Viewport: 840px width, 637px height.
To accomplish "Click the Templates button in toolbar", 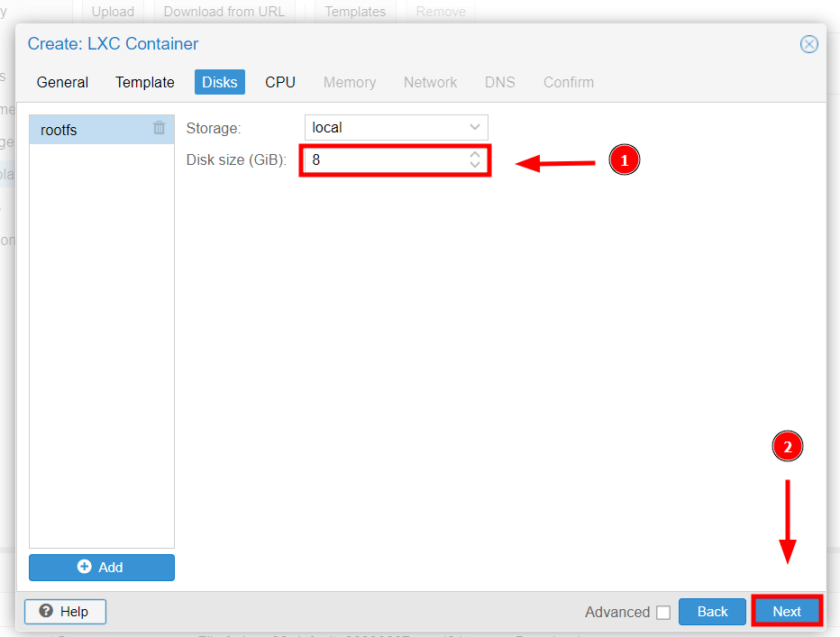I will pos(355,12).
